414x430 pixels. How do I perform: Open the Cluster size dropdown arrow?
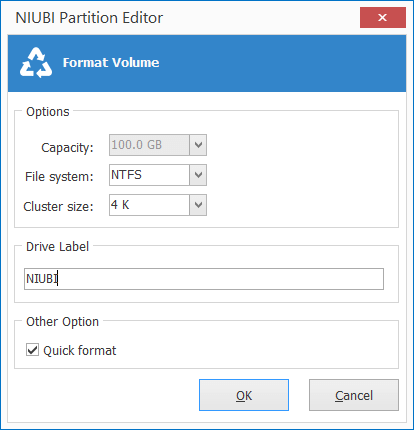[x=198, y=205]
